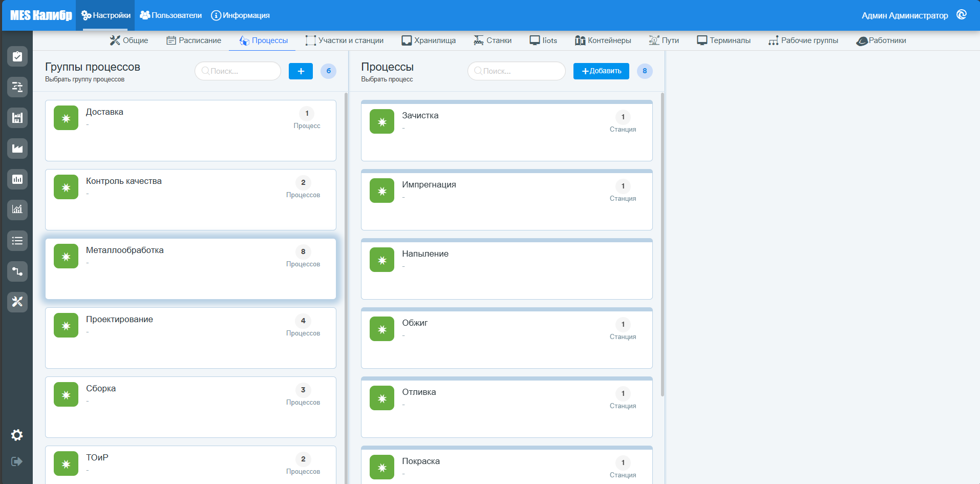
Task: Select the Напыление process name
Action: [x=425, y=254]
